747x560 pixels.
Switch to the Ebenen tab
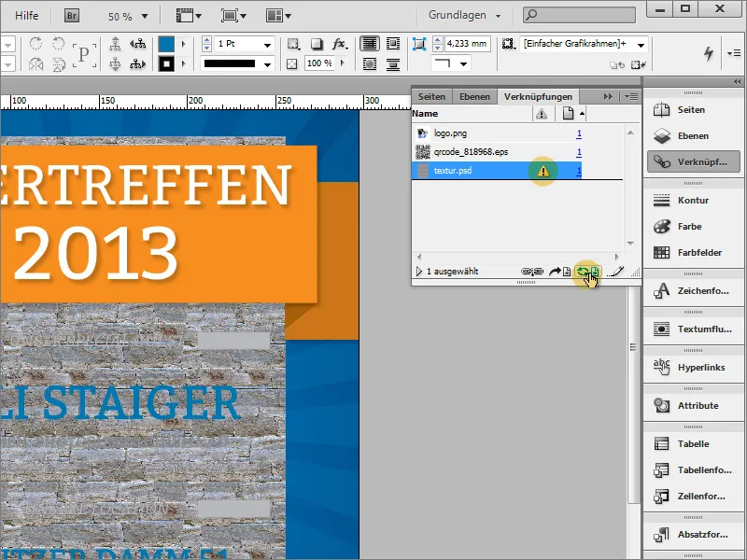[474, 97]
